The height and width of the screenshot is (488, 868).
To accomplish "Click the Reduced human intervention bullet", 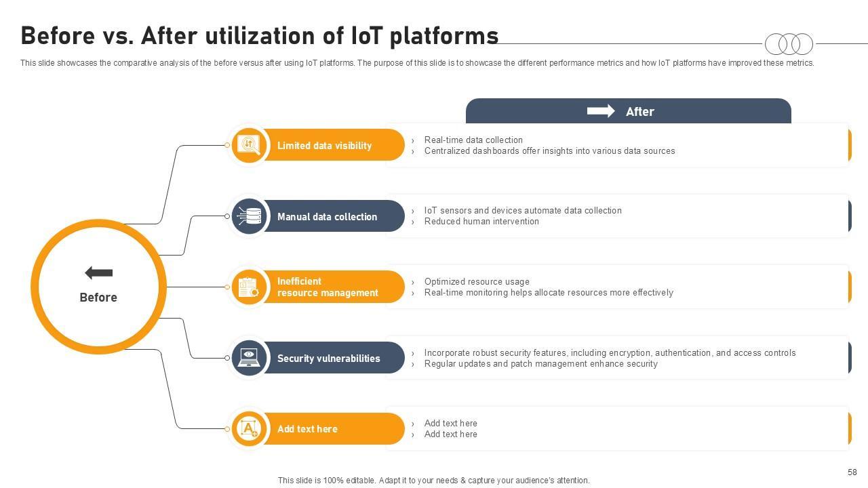I will coord(481,222).
